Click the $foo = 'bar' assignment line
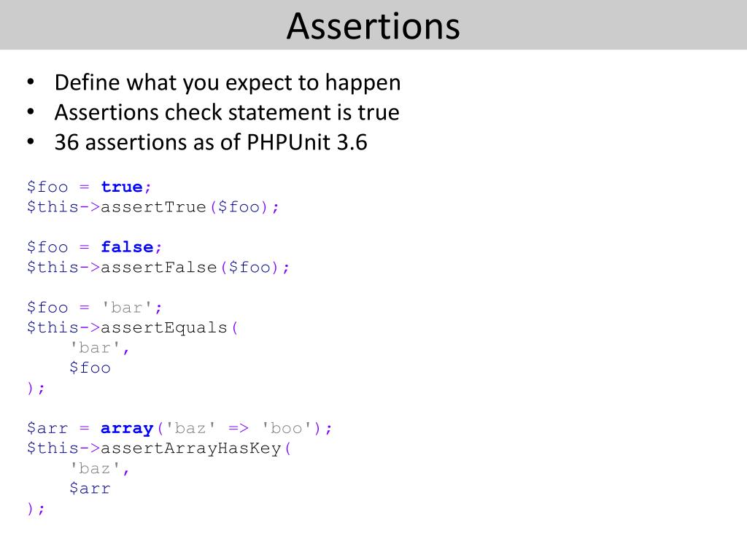747x560 pixels. tap(94, 307)
